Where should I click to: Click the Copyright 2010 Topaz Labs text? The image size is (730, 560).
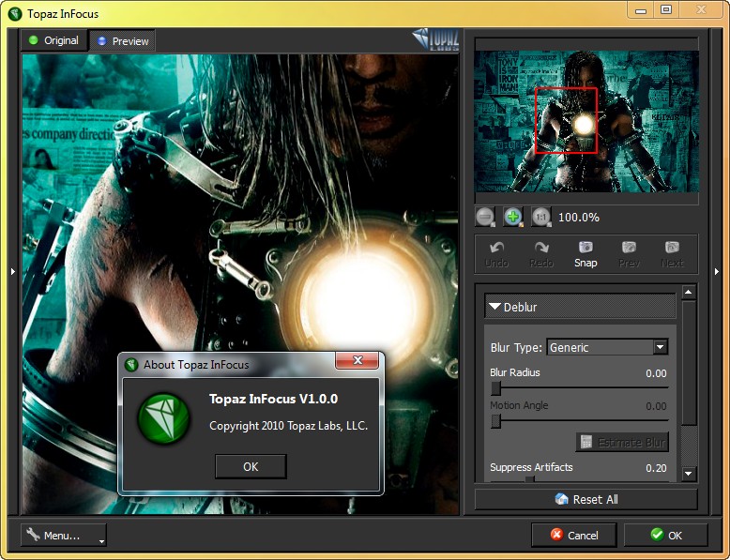[x=288, y=426]
